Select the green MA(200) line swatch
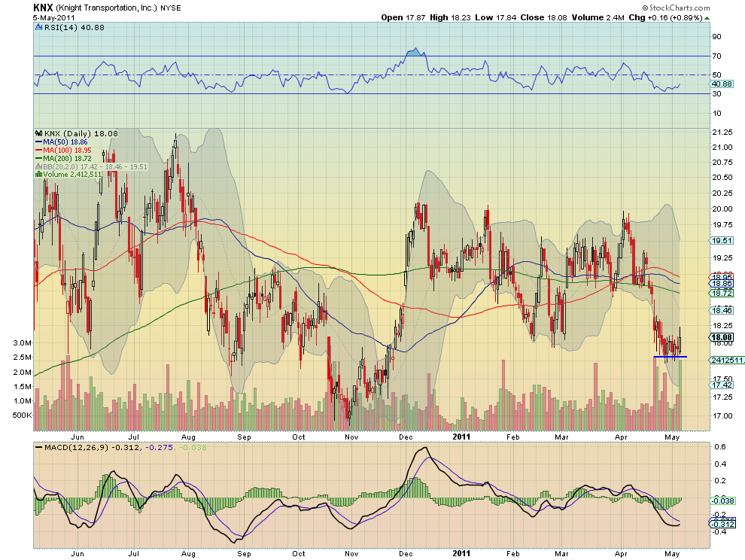This screenshot has height=560, width=745. 39,158
